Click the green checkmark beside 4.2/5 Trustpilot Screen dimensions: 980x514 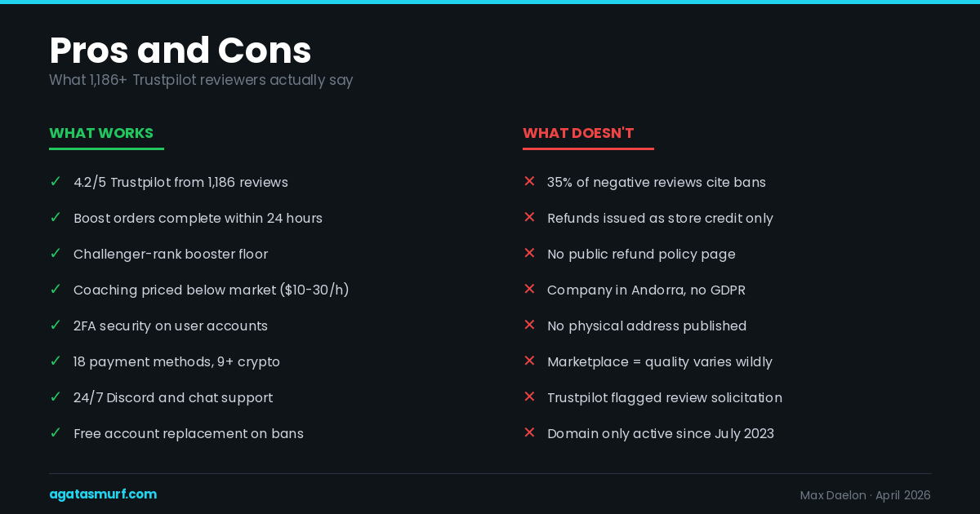56,181
